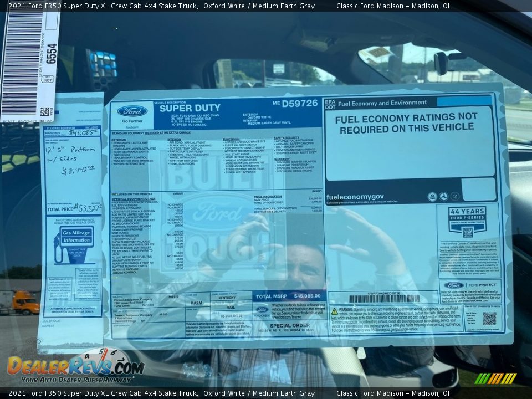Click the Ford oval logo above Go Further
532x399 pixels.
(132, 111)
